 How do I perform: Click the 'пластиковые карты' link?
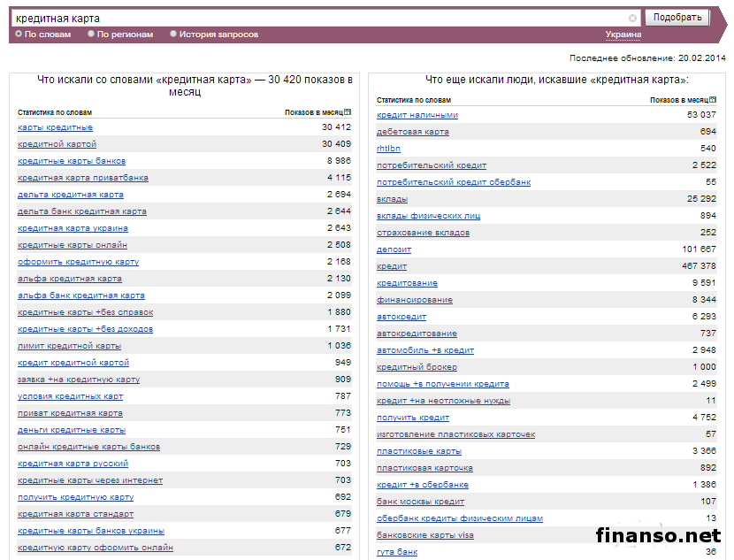419,451
